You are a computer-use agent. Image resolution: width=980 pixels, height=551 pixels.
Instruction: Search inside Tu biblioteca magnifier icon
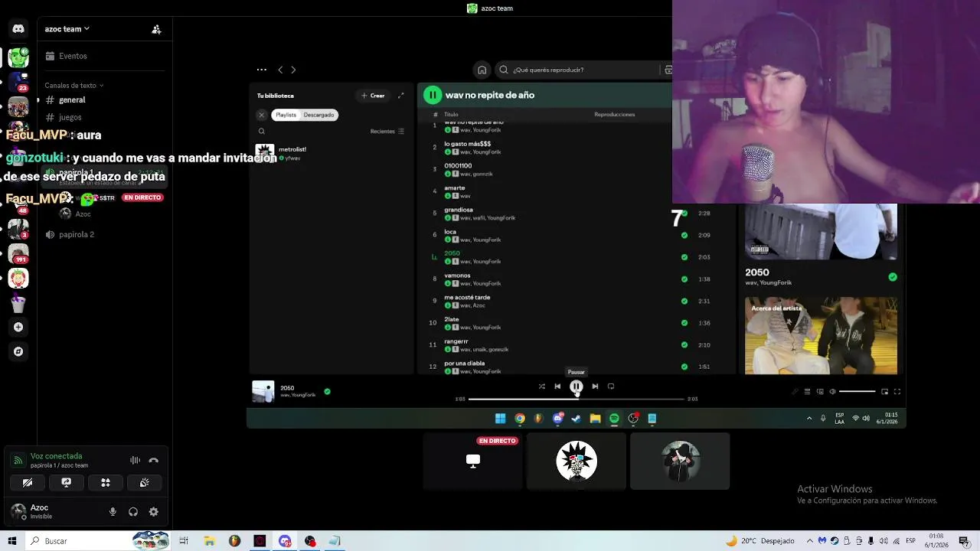click(x=261, y=132)
